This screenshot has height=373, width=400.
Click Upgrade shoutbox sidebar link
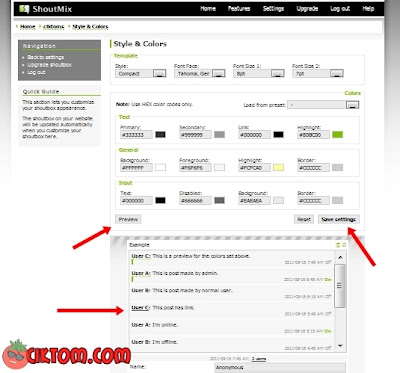[x=49, y=65]
